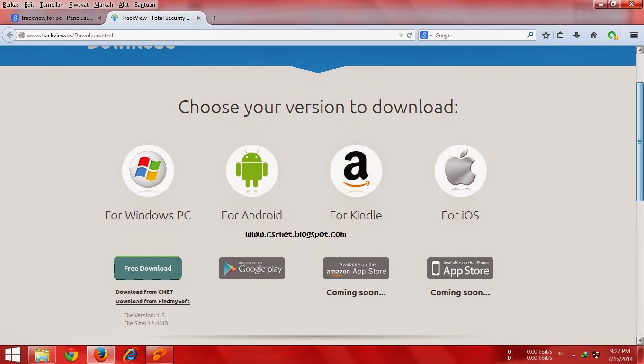Viewport: 644px width, 364px height.
Task: Close the TrackView Total Security tab
Action: 199,18
